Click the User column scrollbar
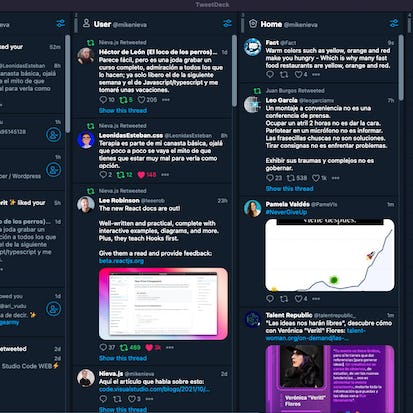Screen dimensions: 413x413 [234, 71]
